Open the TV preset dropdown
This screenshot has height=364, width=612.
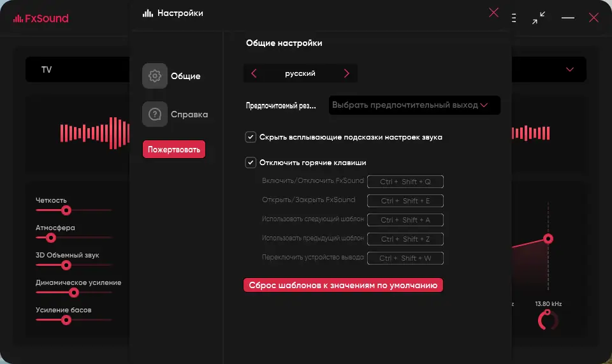(77, 69)
